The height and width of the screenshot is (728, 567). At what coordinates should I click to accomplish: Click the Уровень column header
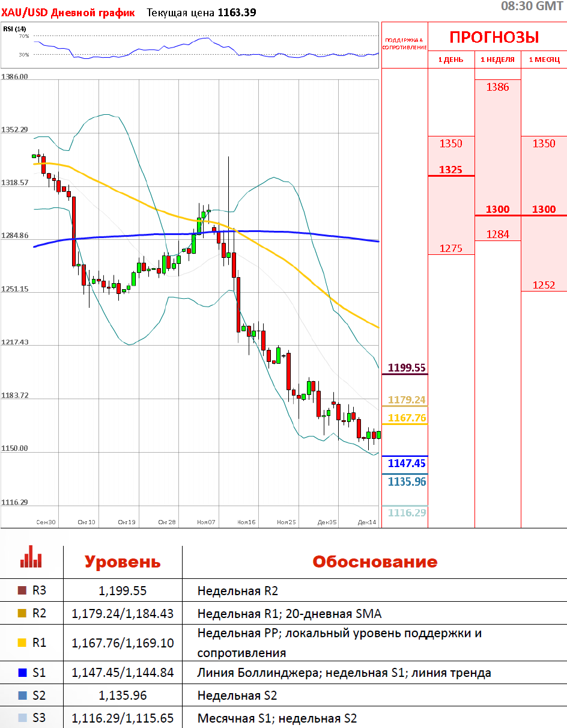click(123, 562)
